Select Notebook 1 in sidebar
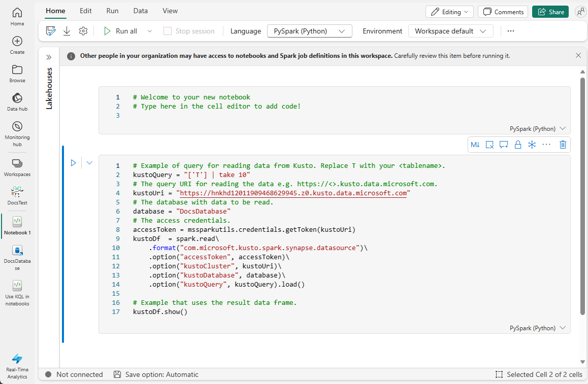Screen dimensions: 588x384 coord(17,226)
